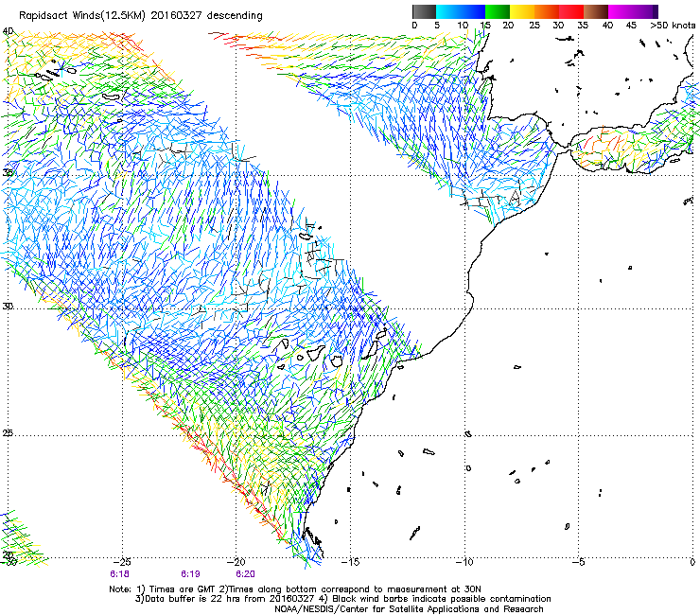Image resolution: width=700 pixels, height=615 pixels.
Task: Click the purple '6:18' time label
Action: [119, 574]
